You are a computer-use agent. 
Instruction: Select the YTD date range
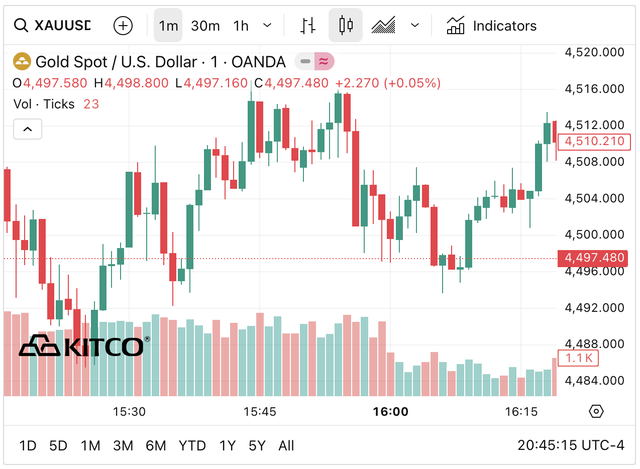tap(192, 445)
